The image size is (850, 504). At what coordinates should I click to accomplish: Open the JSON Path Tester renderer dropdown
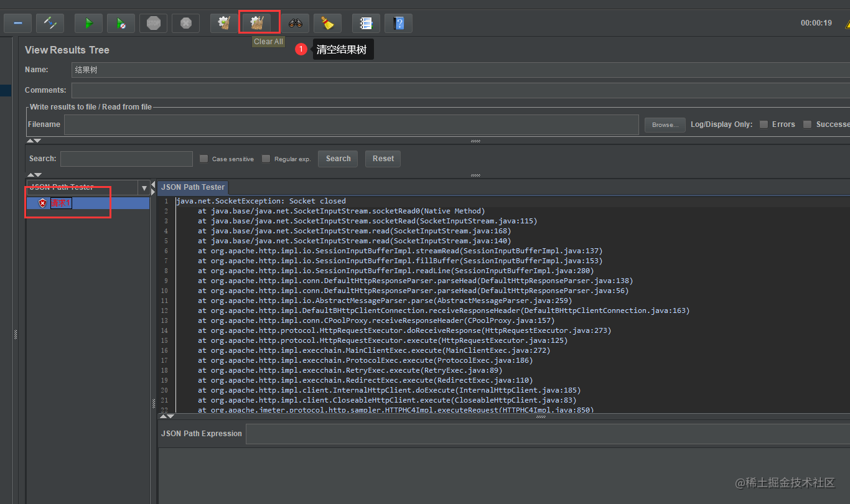(144, 188)
